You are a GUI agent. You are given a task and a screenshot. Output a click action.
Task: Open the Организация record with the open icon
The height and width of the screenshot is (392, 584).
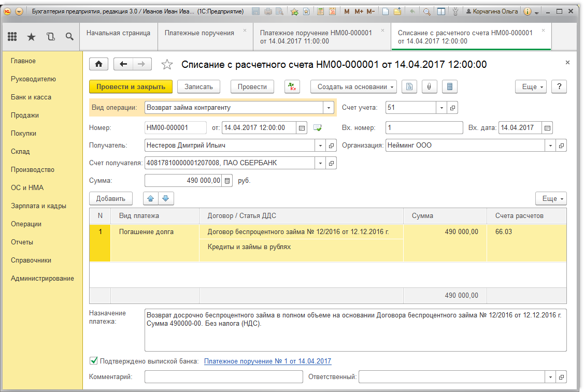click(x=561, y=146)
